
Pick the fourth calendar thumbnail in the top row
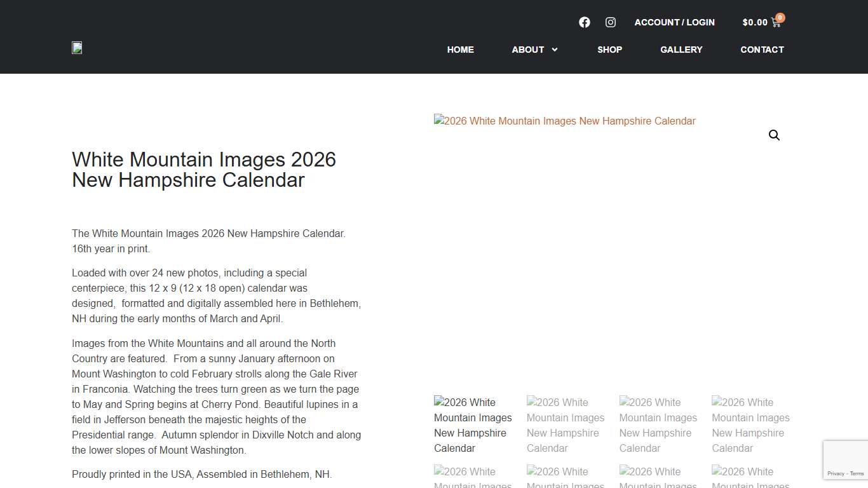[750, 425]
